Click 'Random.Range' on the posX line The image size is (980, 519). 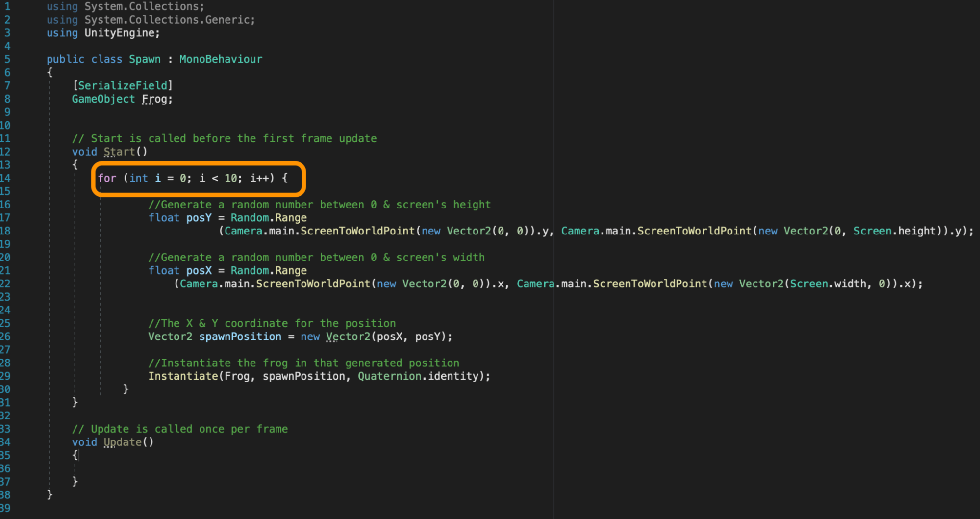269,271
